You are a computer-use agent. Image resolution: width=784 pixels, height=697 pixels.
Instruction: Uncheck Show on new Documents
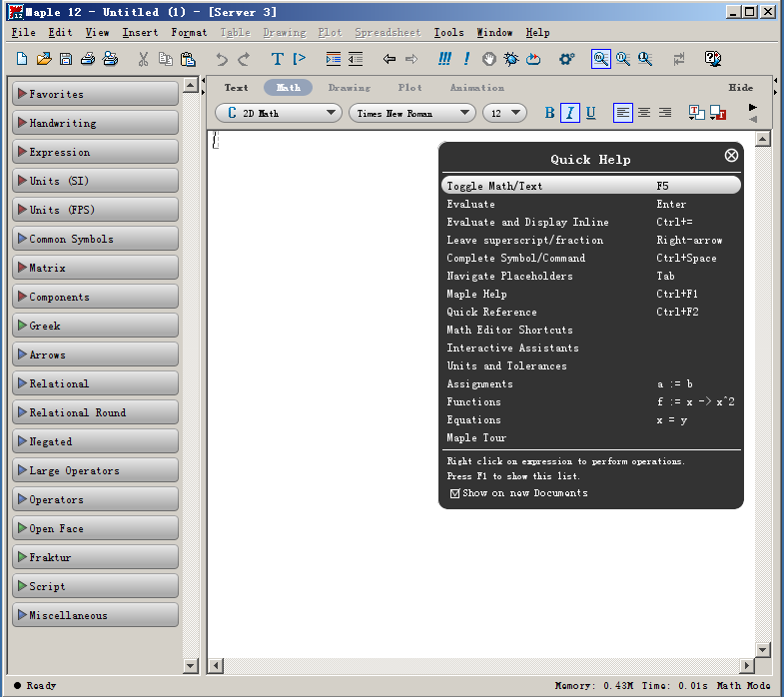[x=454, y=493]
